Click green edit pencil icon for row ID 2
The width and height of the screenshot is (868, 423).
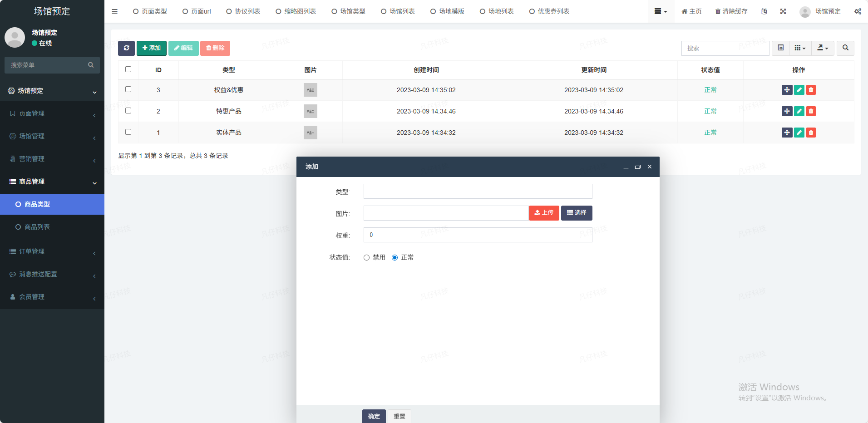(799, 111)
